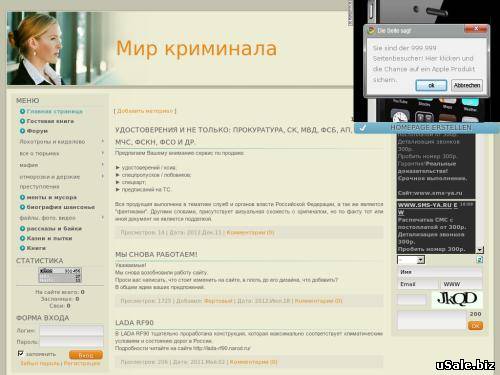Click the bullet icon beside Главная страница
Viewport: 500px width, 375px height.
(x=22, y=111)
